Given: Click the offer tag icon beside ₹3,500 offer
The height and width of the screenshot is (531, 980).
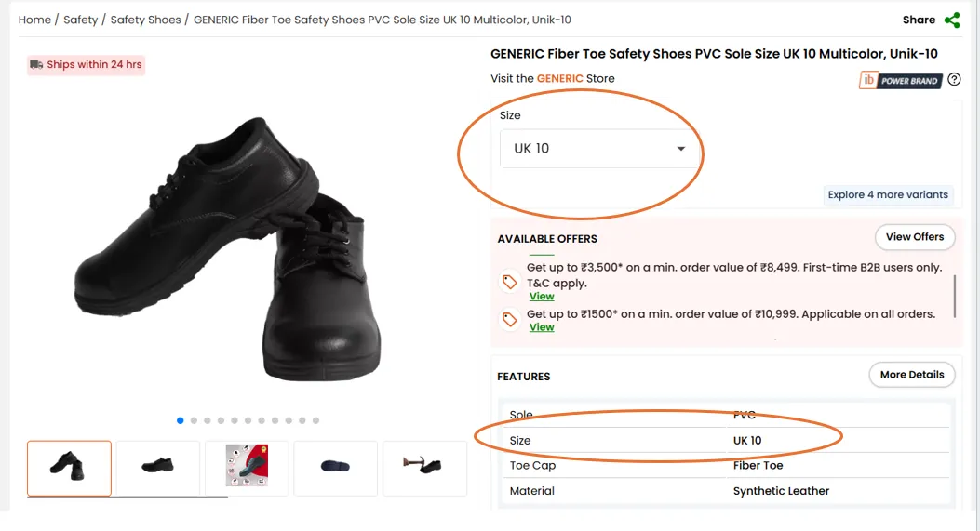Looking at the screenshot, I should (510, 282).
